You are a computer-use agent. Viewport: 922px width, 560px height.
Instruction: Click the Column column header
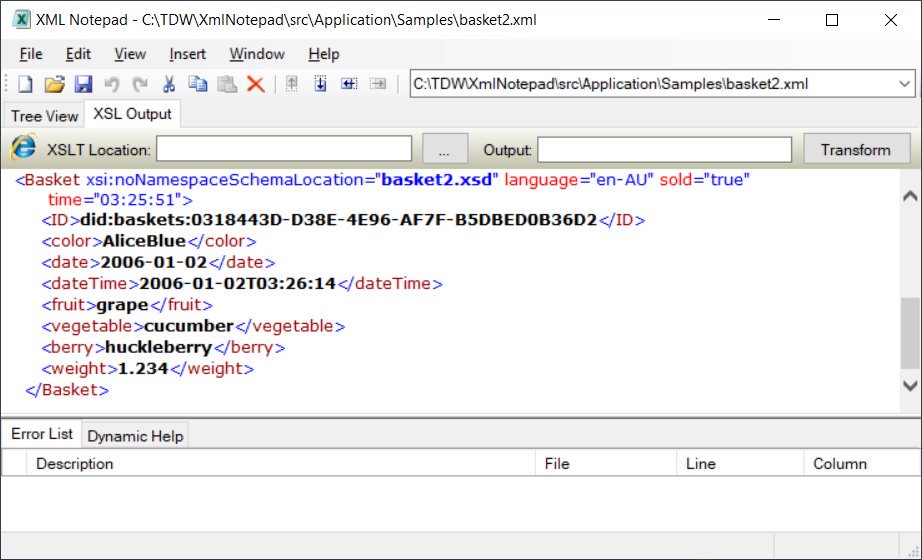(x=862, y=464)
